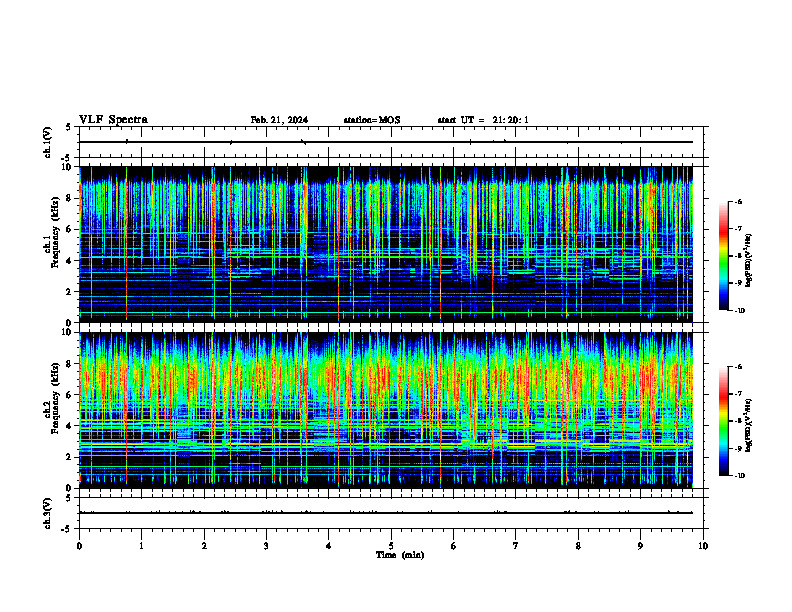Click time axis tick label "4"
The height and width of the screenshot is (612, 792).
329,546
